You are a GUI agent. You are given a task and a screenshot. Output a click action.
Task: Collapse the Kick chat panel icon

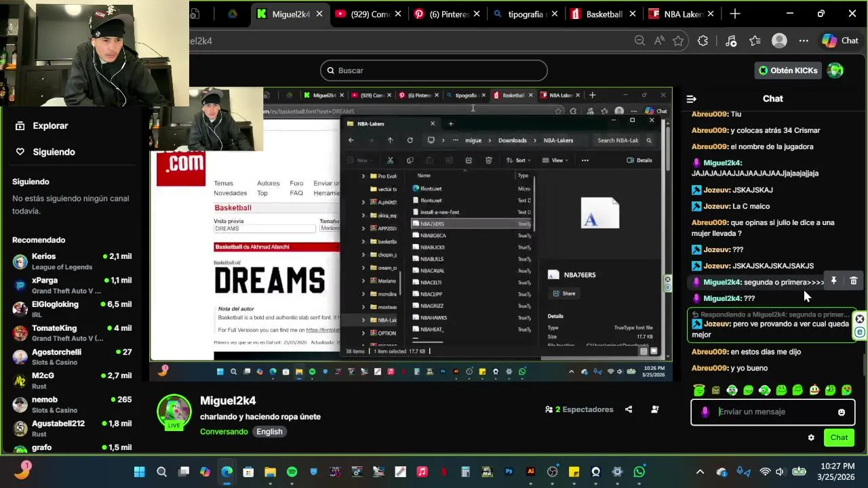pyautogui.click(x=691, y=99)
